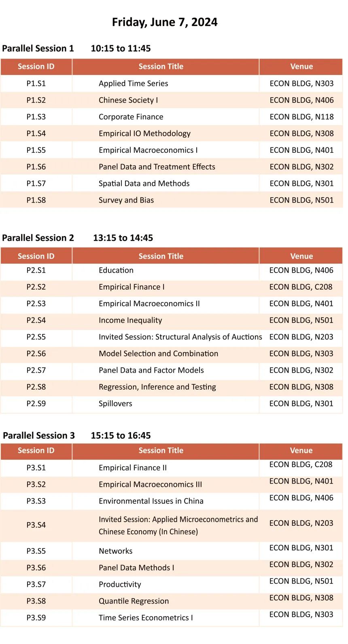Screen dimensions: 348x644
Task: Select Invited Session: Structural Analysis of Auctions
Action: [180, 337]
